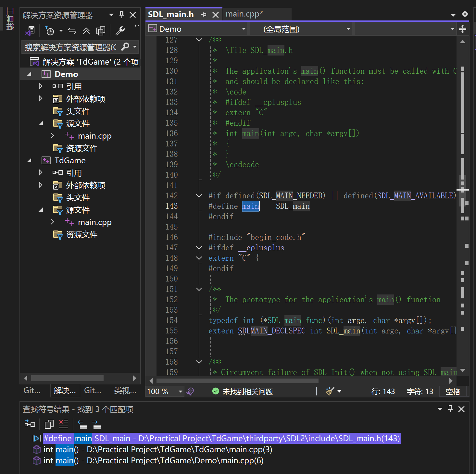Image resolution: width=476 pixels, height=474 pixels.
Task: Select the #define main SDL_main result
Action: click(x=222, y=438)
